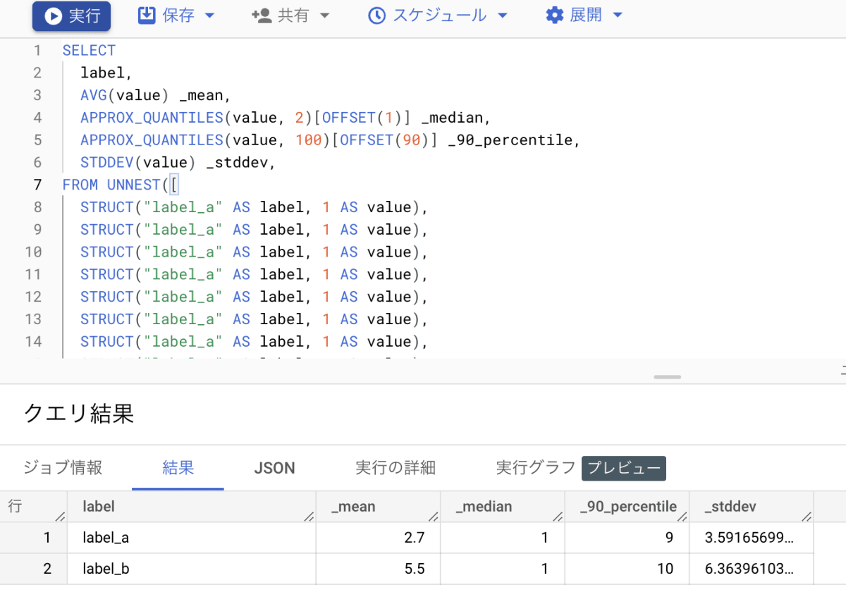Click the _mean column resize handle icon
The width and height of the screenshot is (846, 616).
(433, 517)
